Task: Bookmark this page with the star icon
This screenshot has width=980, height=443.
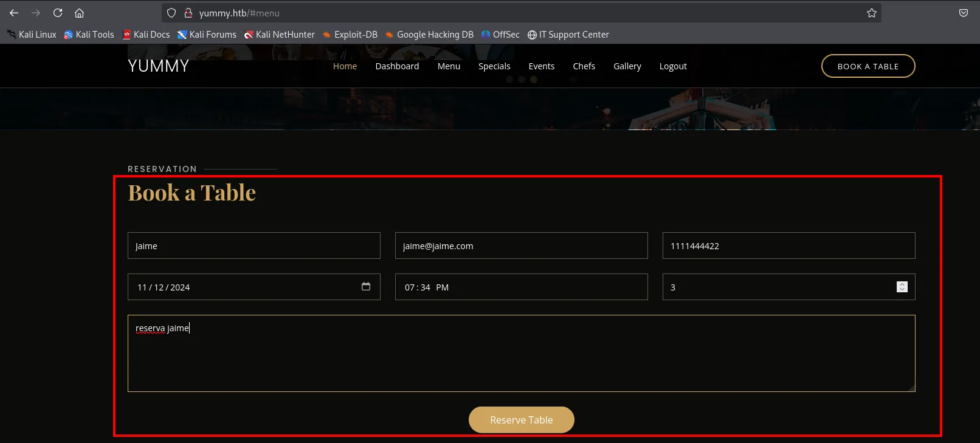Action: pos(872,13)
